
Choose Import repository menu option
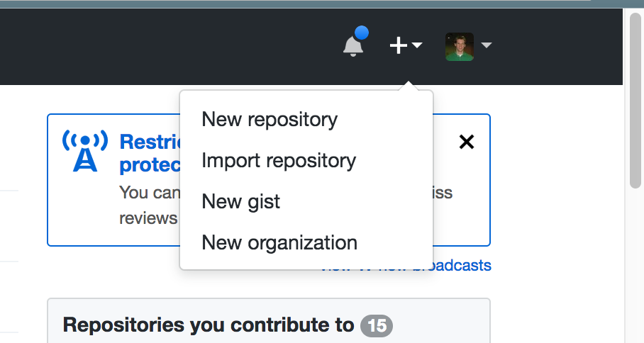tap(279, 160)
